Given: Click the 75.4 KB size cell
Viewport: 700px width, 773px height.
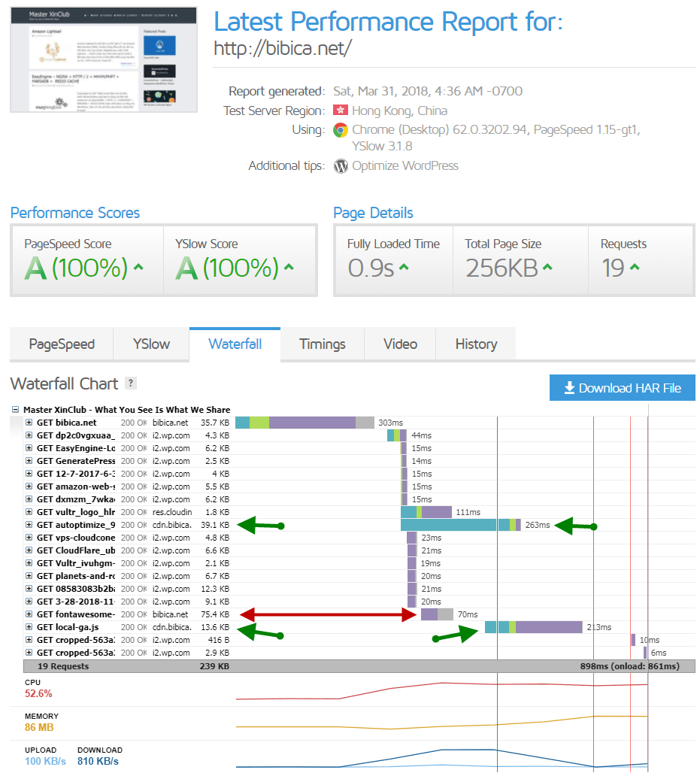Looking at the screenshot, I should tap(215, 614).
